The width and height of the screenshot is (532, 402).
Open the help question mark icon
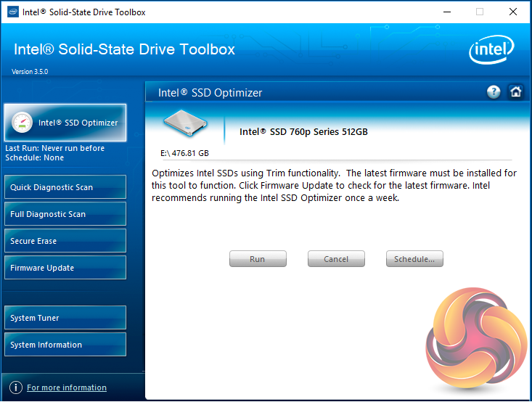pos(494,91)
